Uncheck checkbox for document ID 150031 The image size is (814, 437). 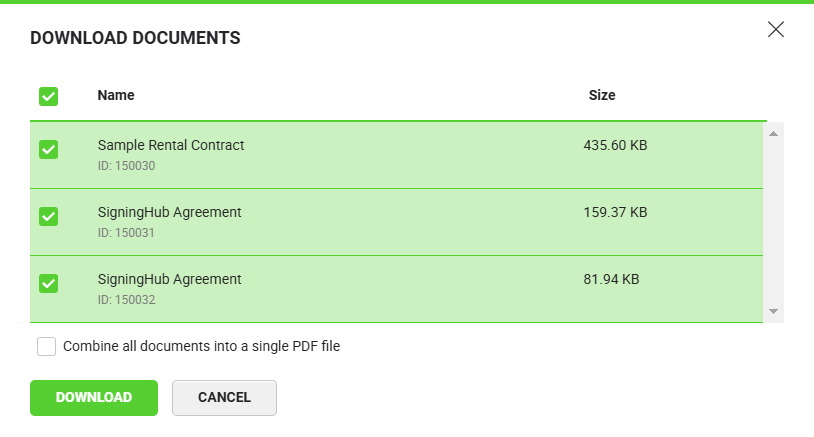48,216
